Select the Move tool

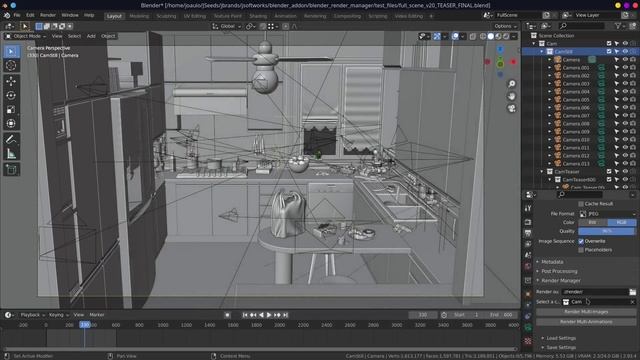pyautogui.click(x=11, y=81)
